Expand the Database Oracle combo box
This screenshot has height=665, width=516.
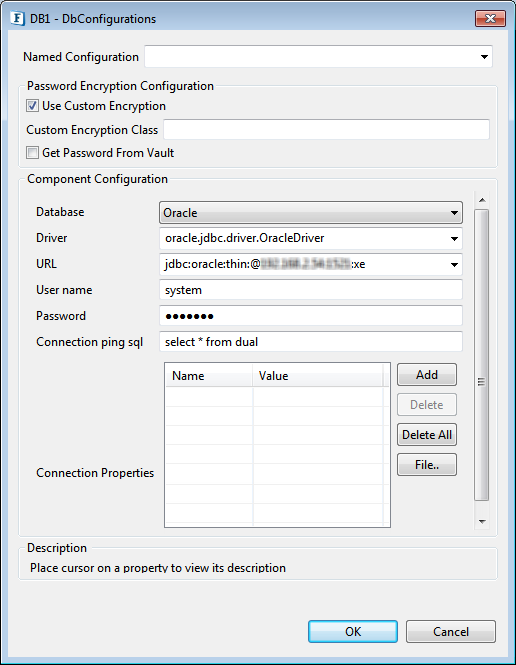coord(310,212)
